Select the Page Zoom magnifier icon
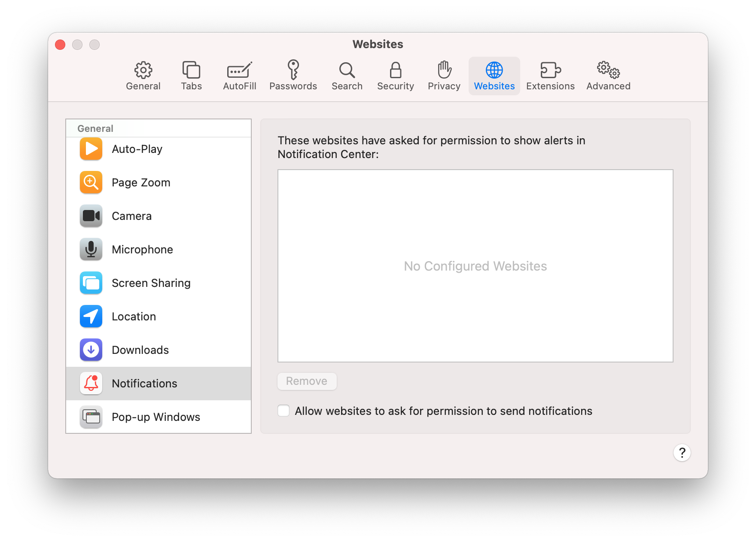 coord(91,182)
